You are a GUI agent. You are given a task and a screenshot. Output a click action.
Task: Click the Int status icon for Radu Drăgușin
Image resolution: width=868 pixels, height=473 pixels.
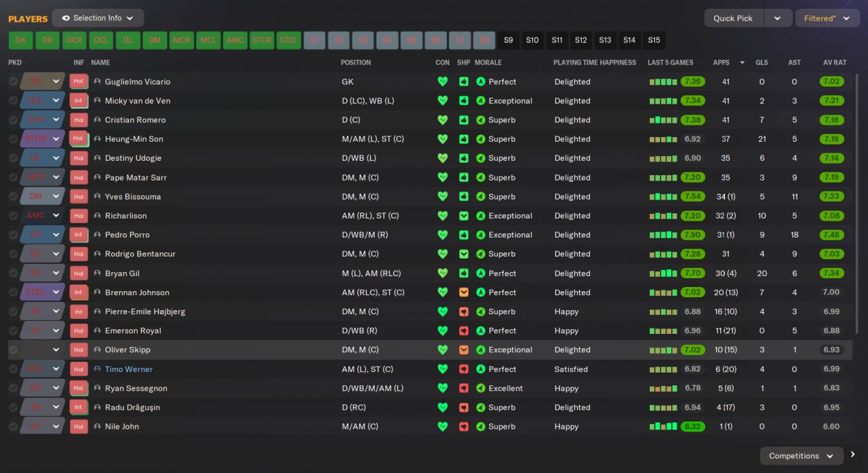[x=79, y=408]
